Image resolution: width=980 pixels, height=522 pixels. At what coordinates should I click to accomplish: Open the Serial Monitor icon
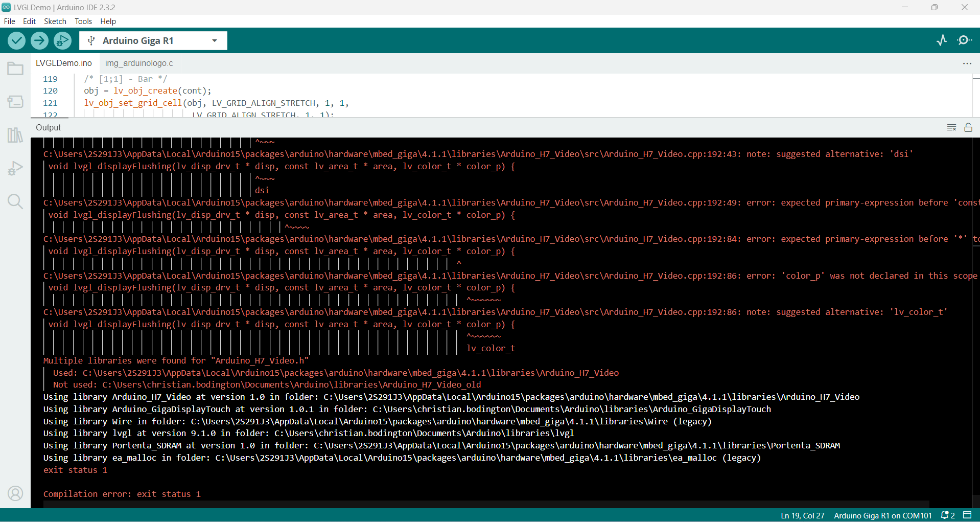[965, 40]
